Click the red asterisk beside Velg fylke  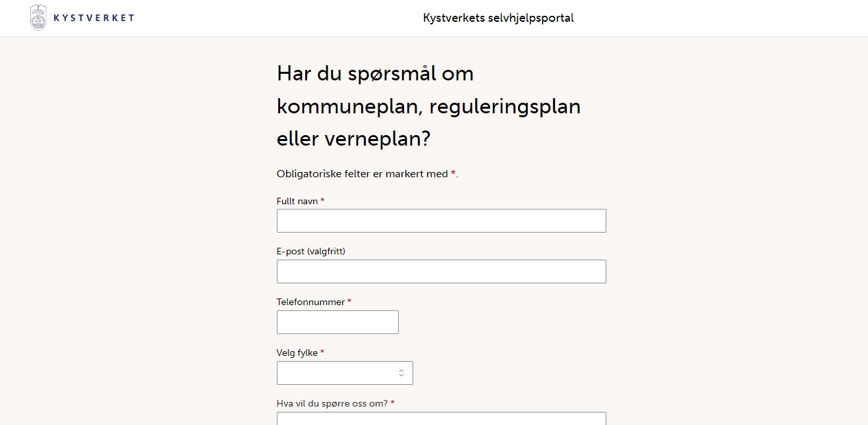[322, 353]
